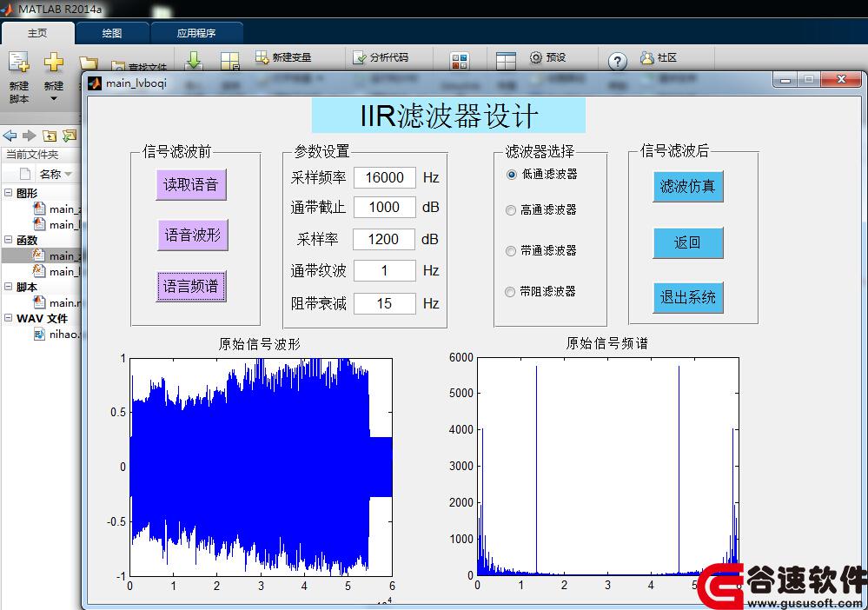
Task: Click the help question mark icon
Action: tap(617, 61)
